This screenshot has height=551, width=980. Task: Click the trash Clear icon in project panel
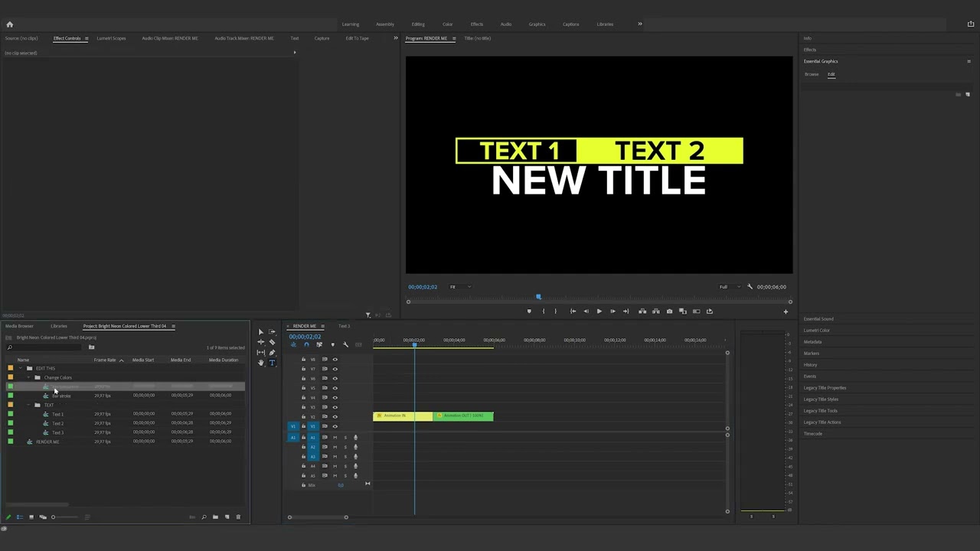coord(238,517)
